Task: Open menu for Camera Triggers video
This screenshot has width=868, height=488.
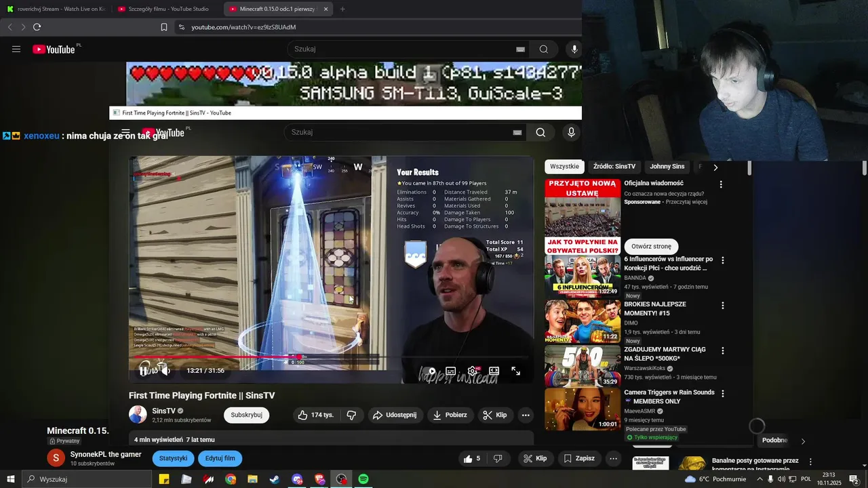Action: (x=723, y=393)
